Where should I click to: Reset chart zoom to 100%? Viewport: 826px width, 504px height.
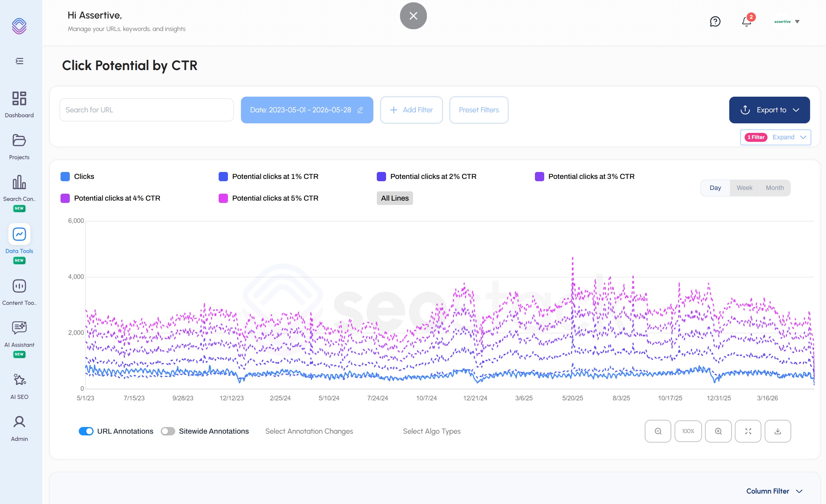688,431
